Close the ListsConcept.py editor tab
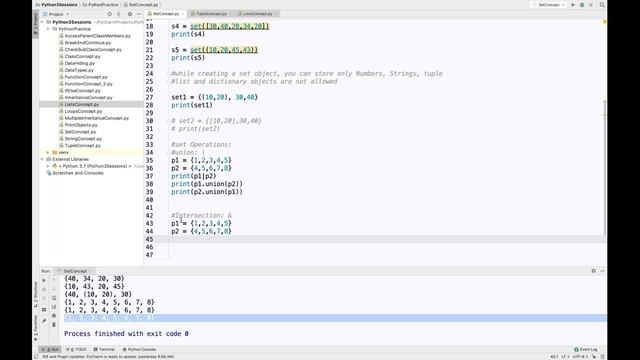This screenshot has width=640, height=360. [x=276, y=14]
